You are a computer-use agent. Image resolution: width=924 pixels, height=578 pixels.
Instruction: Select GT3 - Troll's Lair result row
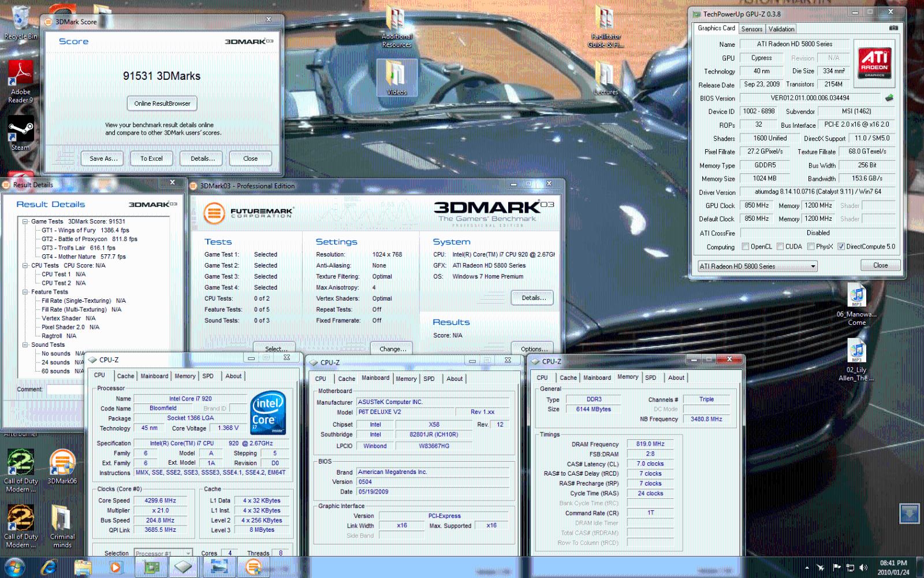79,248
